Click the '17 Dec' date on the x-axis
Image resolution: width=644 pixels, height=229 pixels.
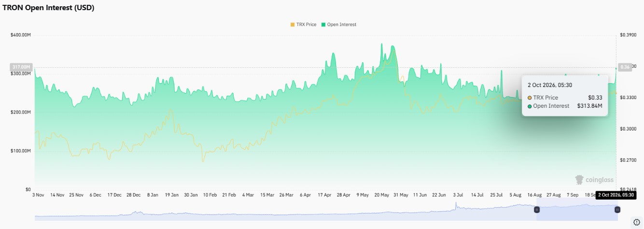click(114, 195)
